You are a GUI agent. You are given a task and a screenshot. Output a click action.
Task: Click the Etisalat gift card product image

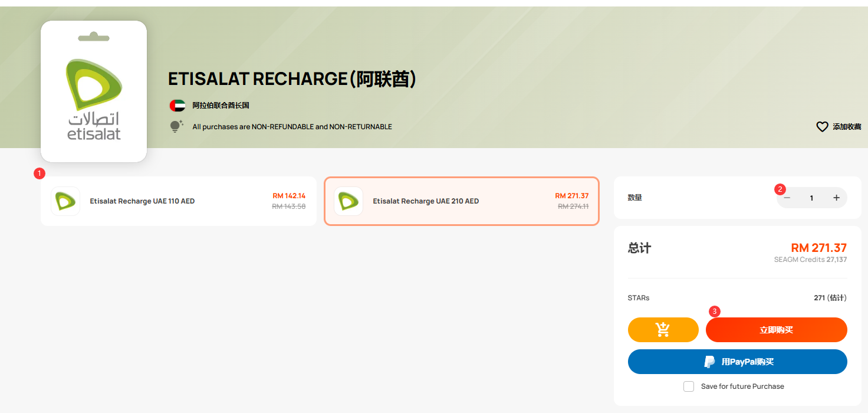(94, 91)
